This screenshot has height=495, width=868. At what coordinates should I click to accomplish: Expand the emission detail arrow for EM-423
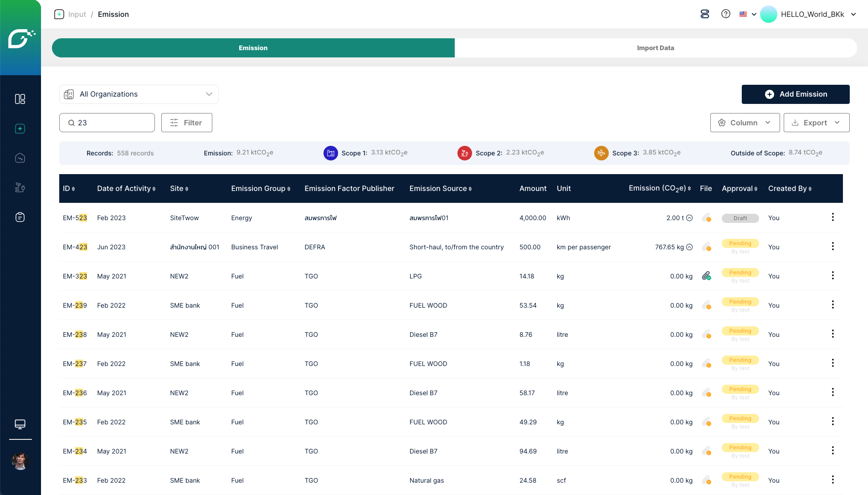tap(689, 247)
